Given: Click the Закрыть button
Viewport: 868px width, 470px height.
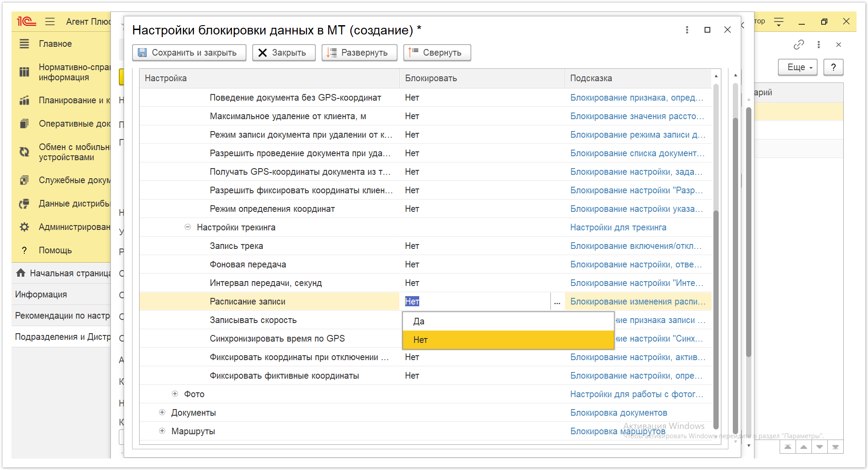Looking at the screenshot, I should click(284, 53).
